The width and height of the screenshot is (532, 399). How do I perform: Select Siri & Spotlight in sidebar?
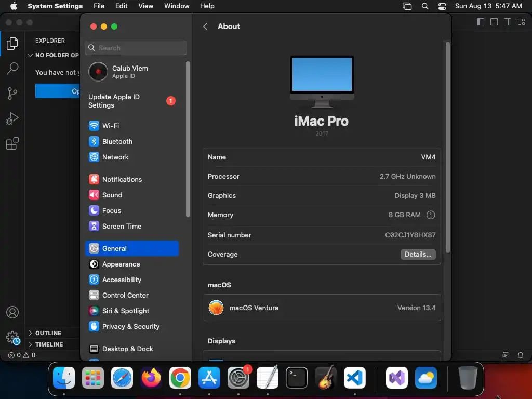tap(131, 311)
